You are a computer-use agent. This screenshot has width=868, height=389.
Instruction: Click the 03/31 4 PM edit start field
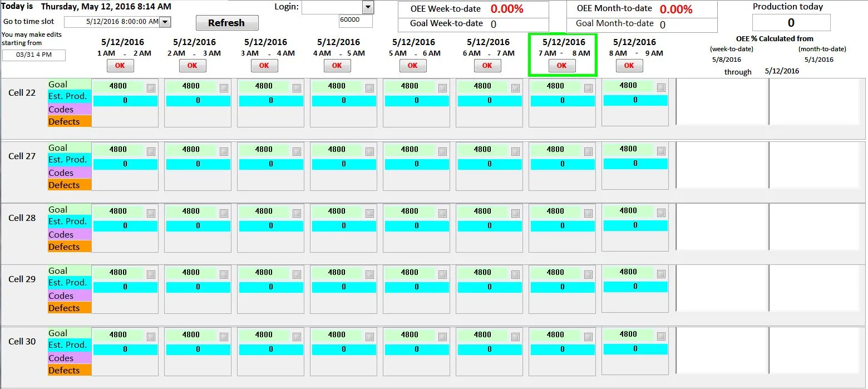pos(34,55)
